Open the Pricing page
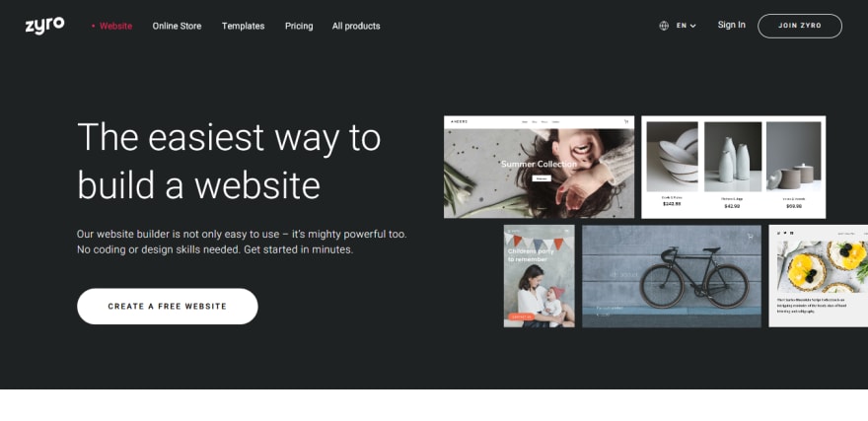Image resolution: width=868 pixels, height=421 pixels. click(299, 26)
